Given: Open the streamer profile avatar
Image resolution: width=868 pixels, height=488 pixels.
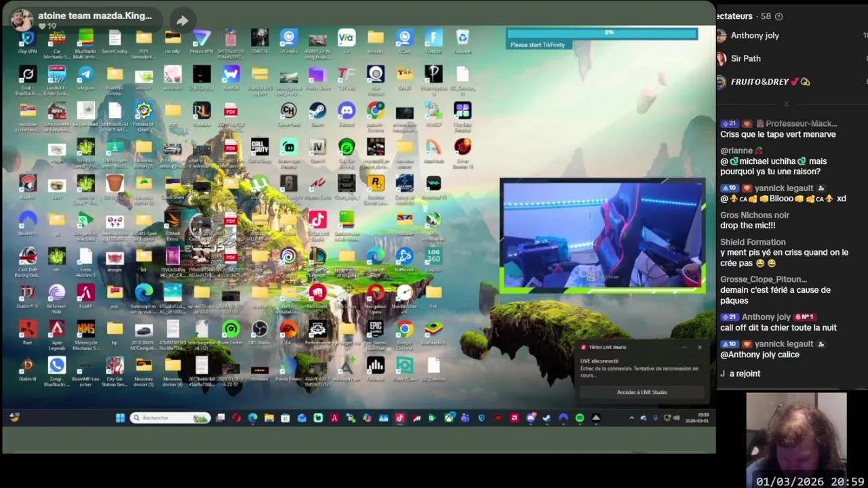Looking at the screenshot, I should tap(22, 19).
